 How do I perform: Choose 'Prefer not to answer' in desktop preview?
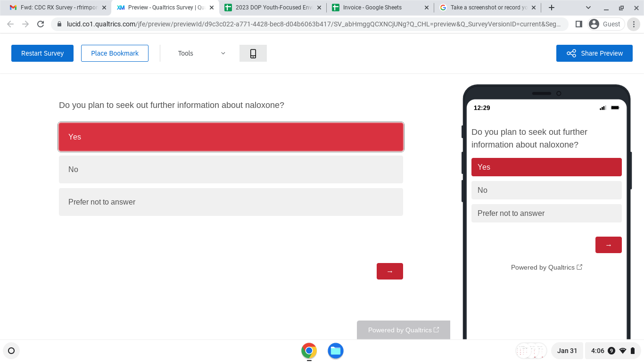(x=231, y=202)
